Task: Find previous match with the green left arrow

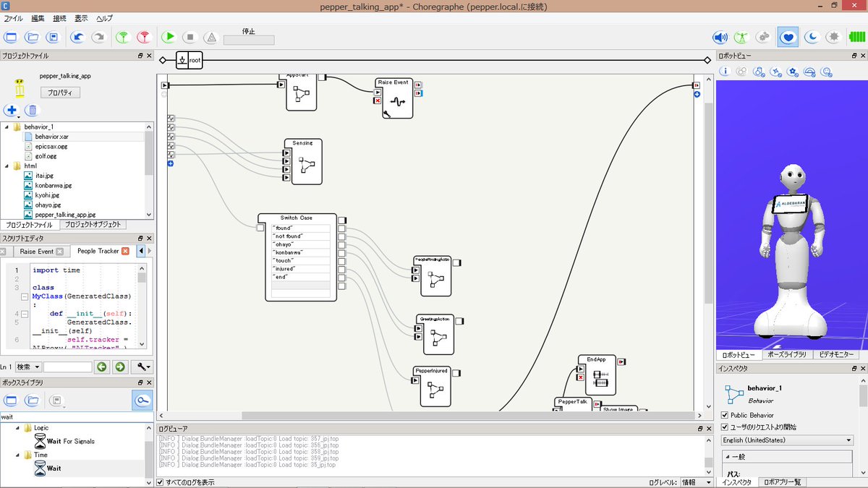Action: point(102,367)
